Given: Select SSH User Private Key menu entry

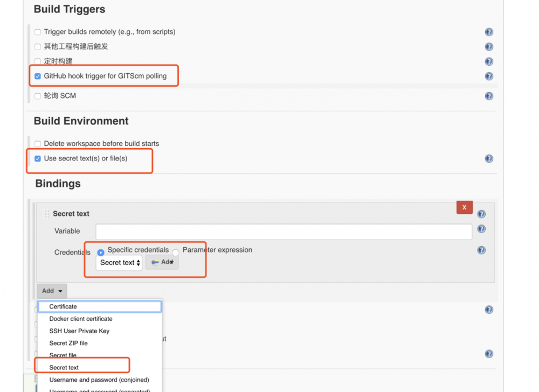Looking at the screenshot, I should coord(79,331).
